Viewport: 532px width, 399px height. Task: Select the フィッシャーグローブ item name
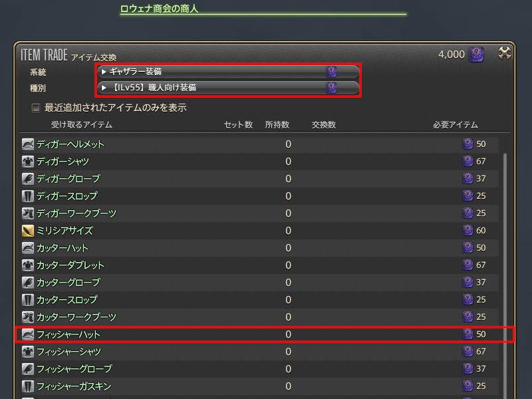74,369
